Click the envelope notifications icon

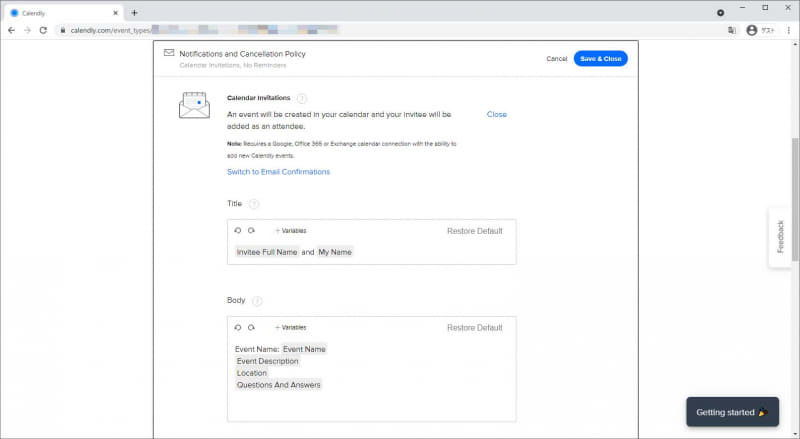click(x=169, y=53)
